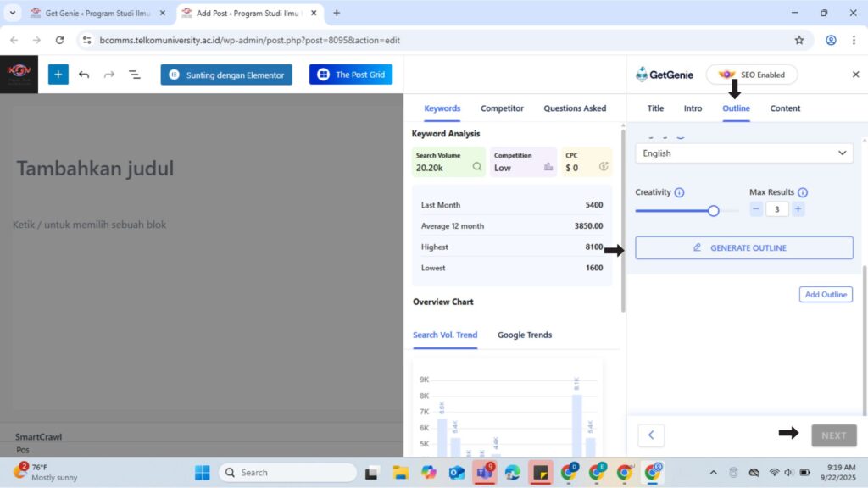Go to the Title step tab
Image resolution: width=868 pixels, height=488 pixels.
[x=655, y=108]
